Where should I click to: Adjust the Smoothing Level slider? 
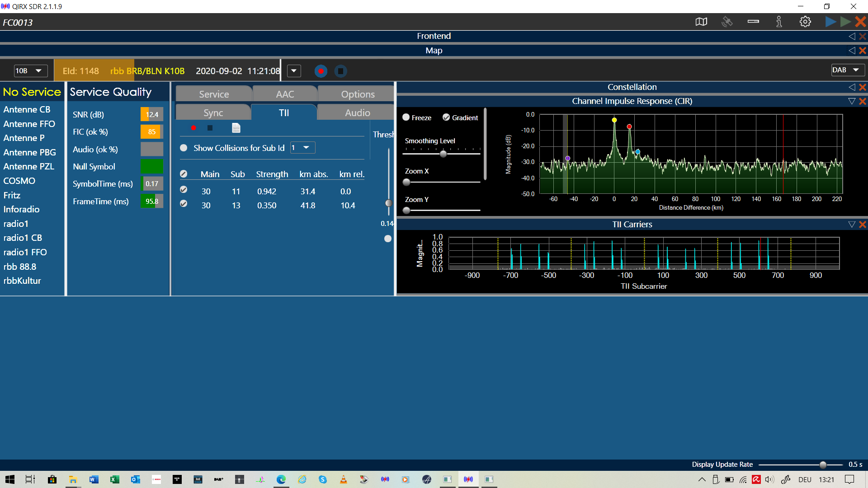[x=443, y=154]
